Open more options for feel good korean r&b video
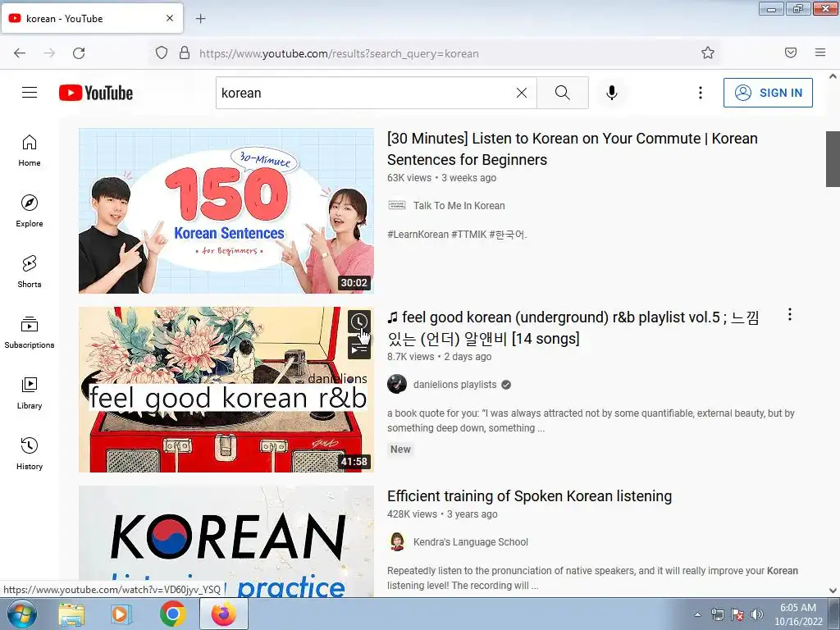The width and height of the screenshot is (840, 630). pyautogui.click(x=790, y=314)
